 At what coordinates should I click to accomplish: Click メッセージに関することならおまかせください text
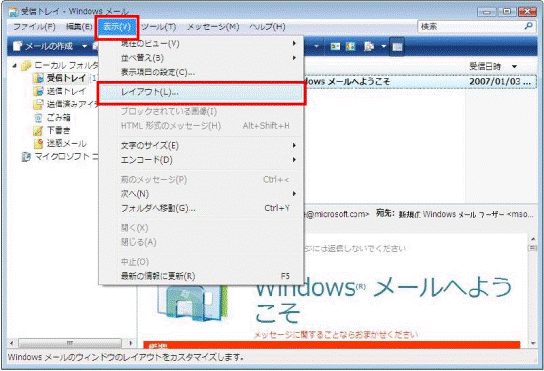[336, 335]
